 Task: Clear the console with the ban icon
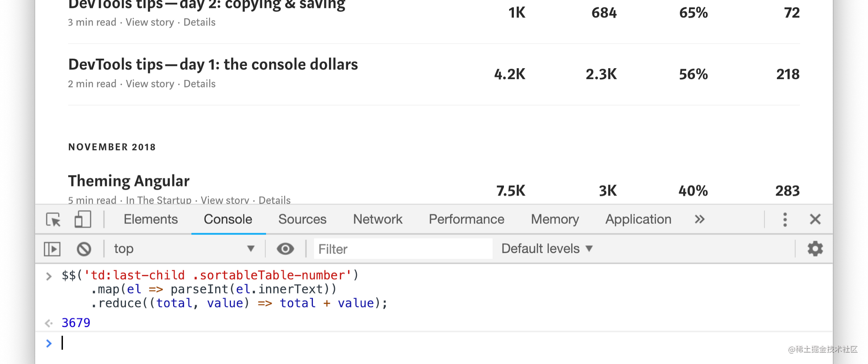point(84,249)
